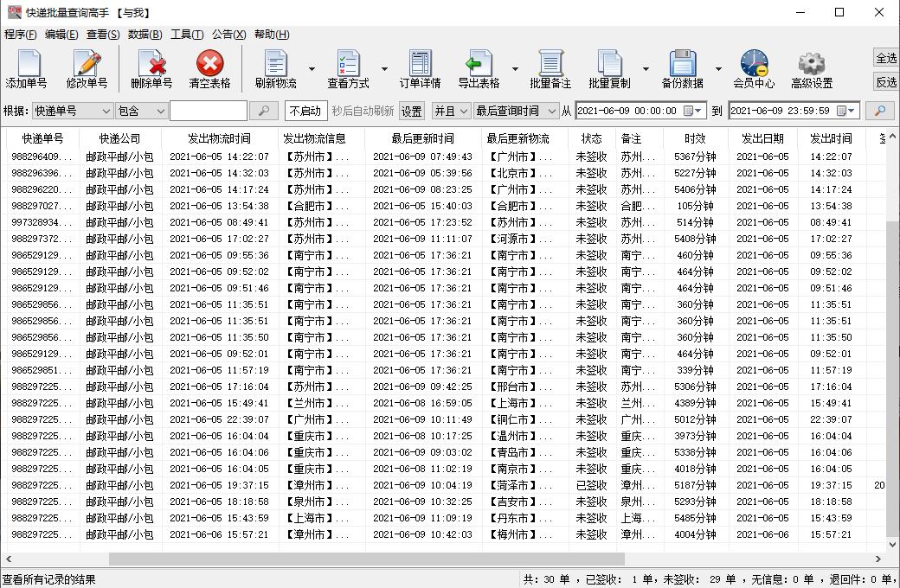Open the 工具(T) menu
The width and height of the screenshot is (900, 588).
click(187, 35)
